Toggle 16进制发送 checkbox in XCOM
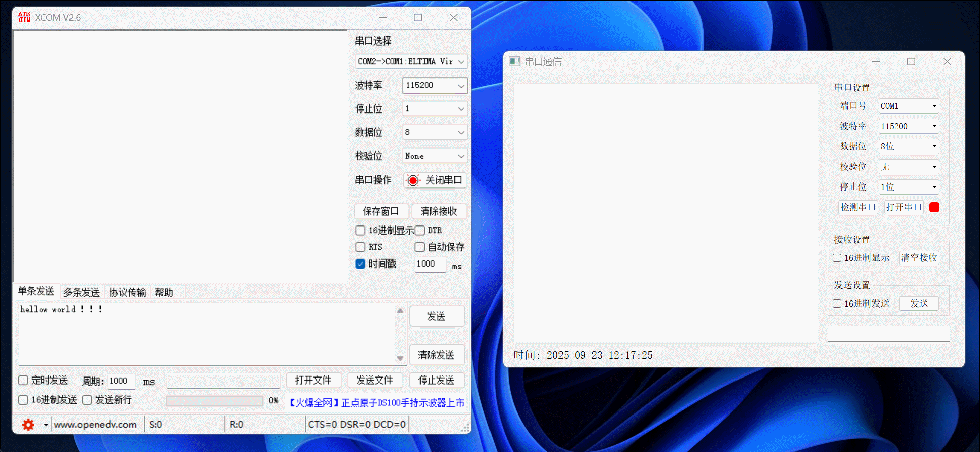Image resolution: width=980 pixels, height=452 pixels. [x=23, y=400]
